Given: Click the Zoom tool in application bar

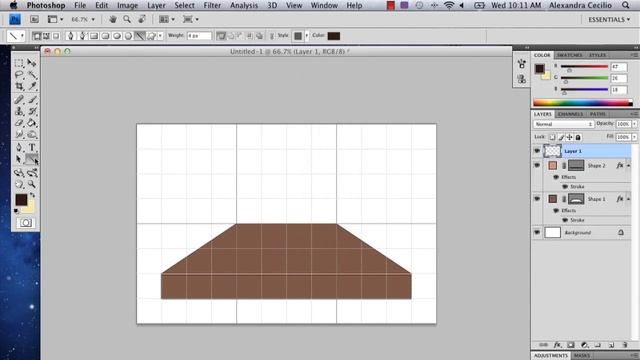Looking at the screenshot, I should [127, 19].
